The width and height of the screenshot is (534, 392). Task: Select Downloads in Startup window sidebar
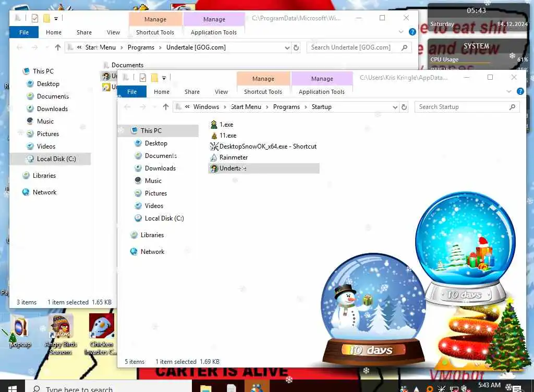tap(160, 168)
